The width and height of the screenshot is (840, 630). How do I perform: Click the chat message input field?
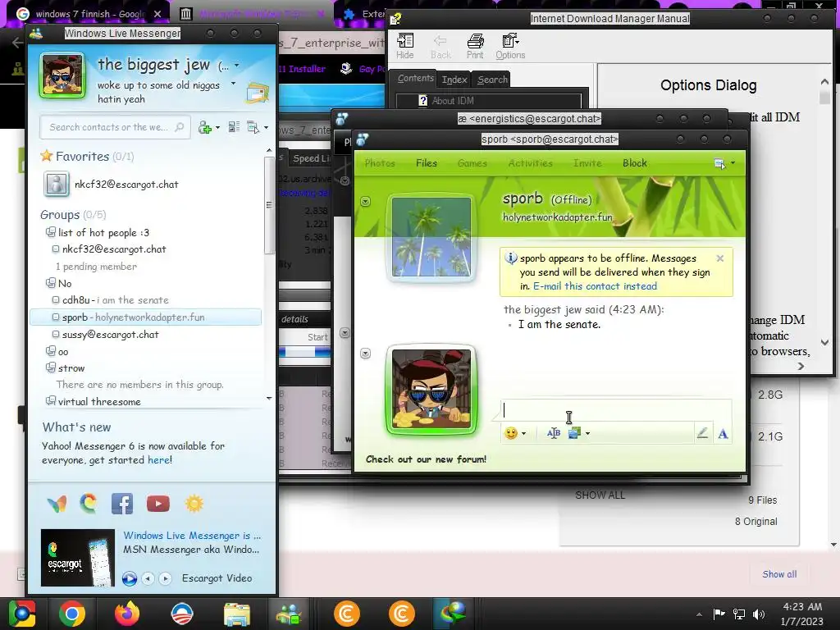click(616, 410)
